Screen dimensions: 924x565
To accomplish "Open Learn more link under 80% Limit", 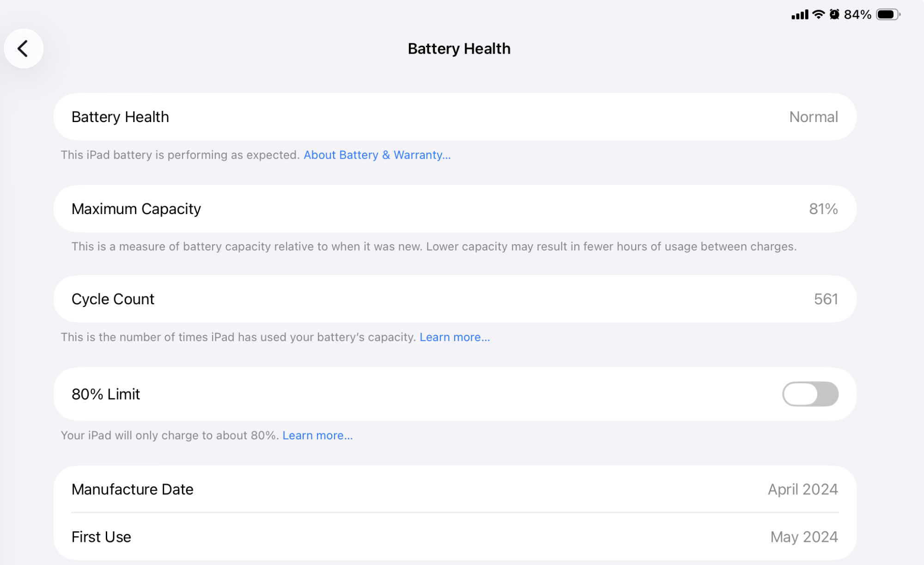I will (317, 436).
